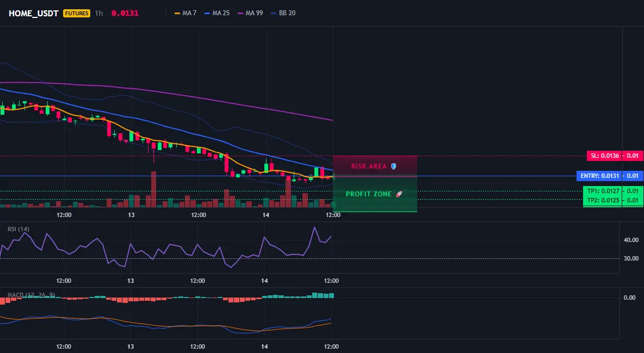Toggle the MA 7 legend item
This screenshot has width=644, height=353.
coord(185,13)
